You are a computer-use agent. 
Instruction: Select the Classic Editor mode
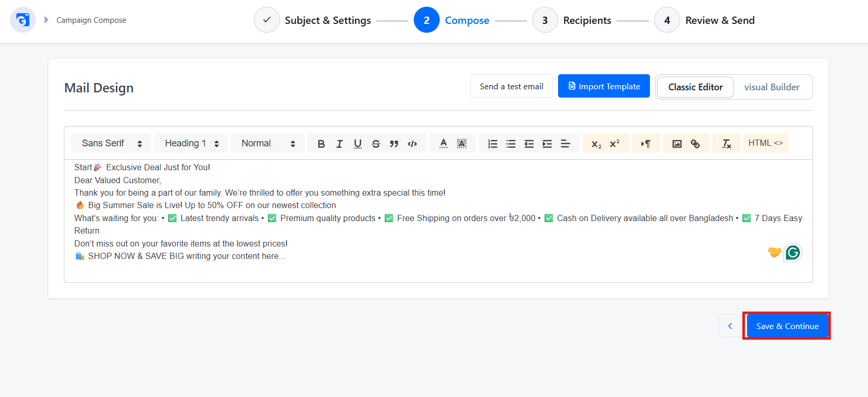click(x=695, y=87)
